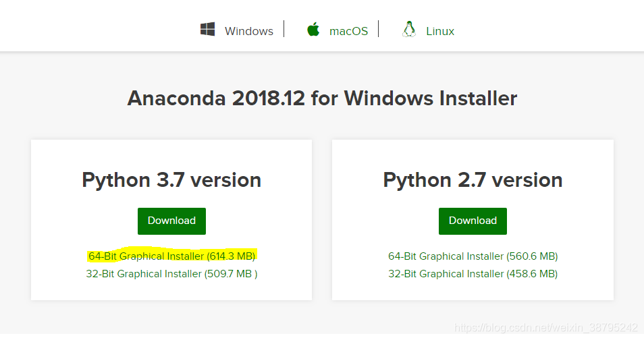This screenshot has height=340, width=644.
Task: Open 32-Bit Graphical Installer (509.7 MB) link
Action: click(x=171, y=274)
